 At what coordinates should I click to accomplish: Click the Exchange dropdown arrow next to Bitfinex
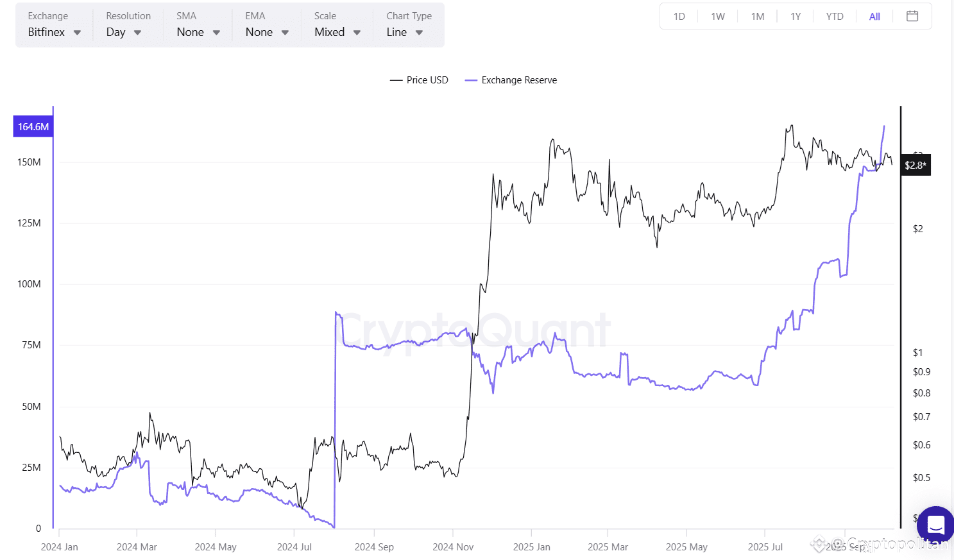(77, 33)
